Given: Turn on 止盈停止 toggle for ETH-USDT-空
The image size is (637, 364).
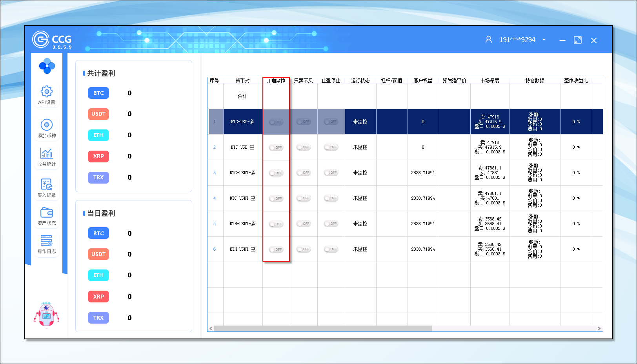Looking at the screenshot, I should 331,249.
